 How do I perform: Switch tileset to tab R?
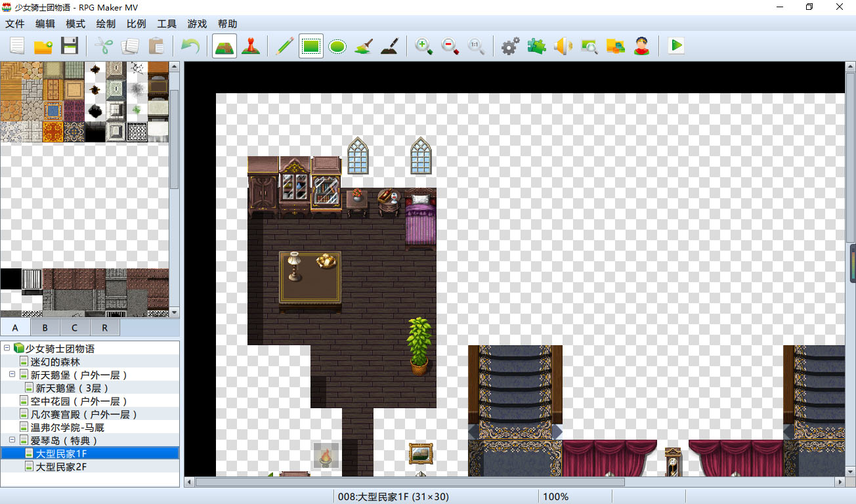tap(105, 327)
